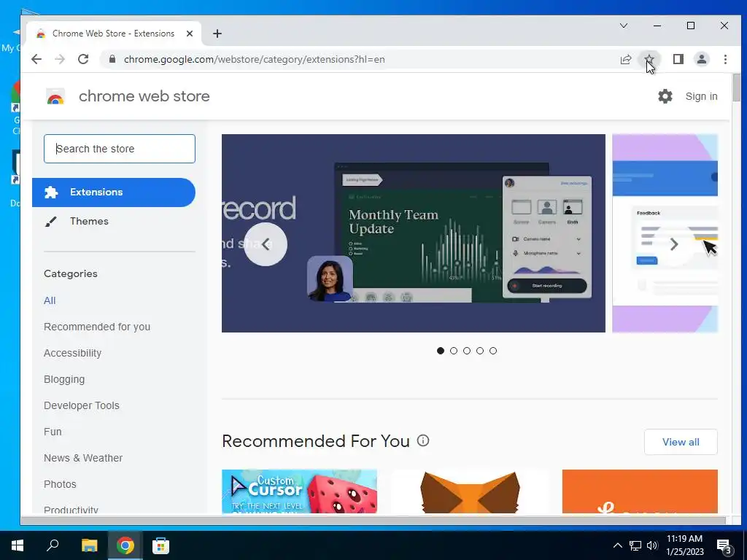Open volume control tray icon
The image size is (747, 560).
(652, 545)
